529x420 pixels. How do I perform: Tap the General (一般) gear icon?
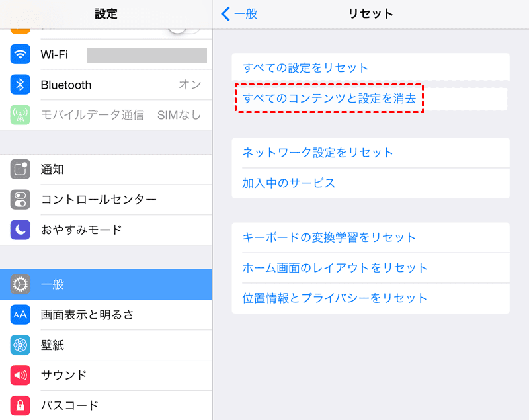coord(20,284)
